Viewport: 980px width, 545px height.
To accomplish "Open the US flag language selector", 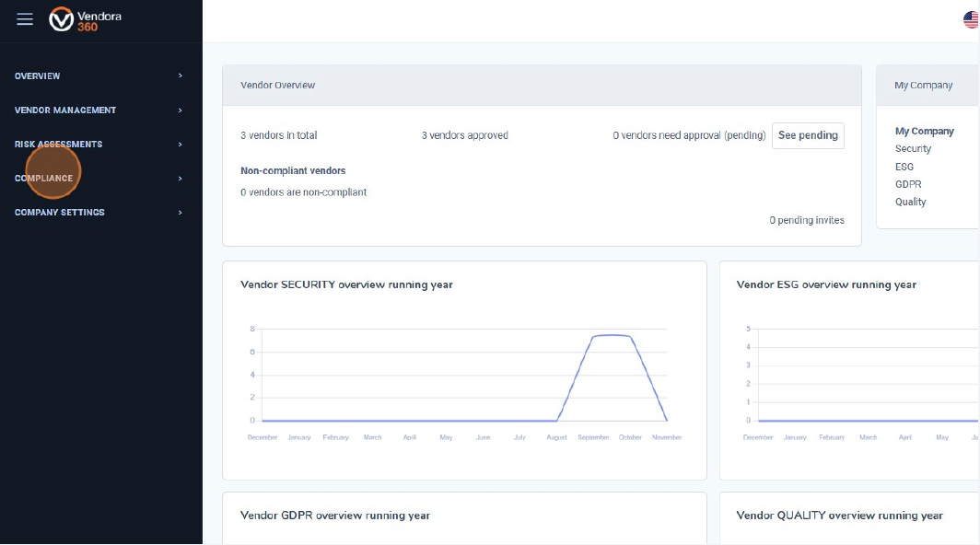I will point(972,20).
